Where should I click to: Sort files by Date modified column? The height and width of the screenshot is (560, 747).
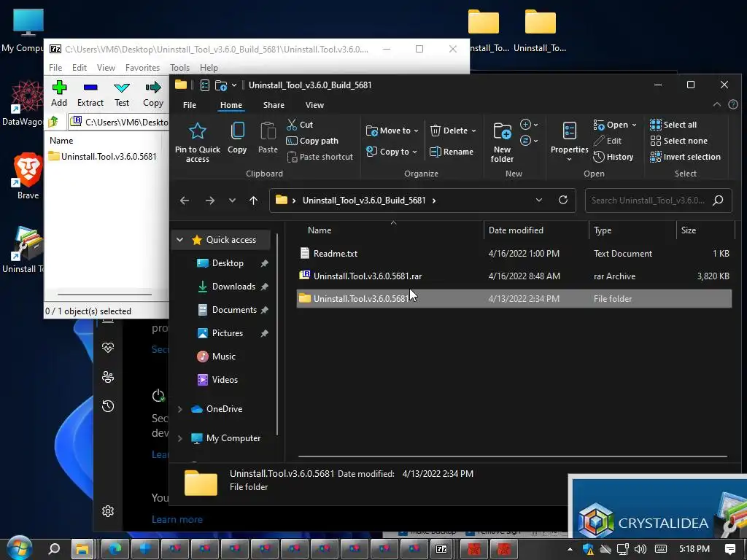coord(536,230)
